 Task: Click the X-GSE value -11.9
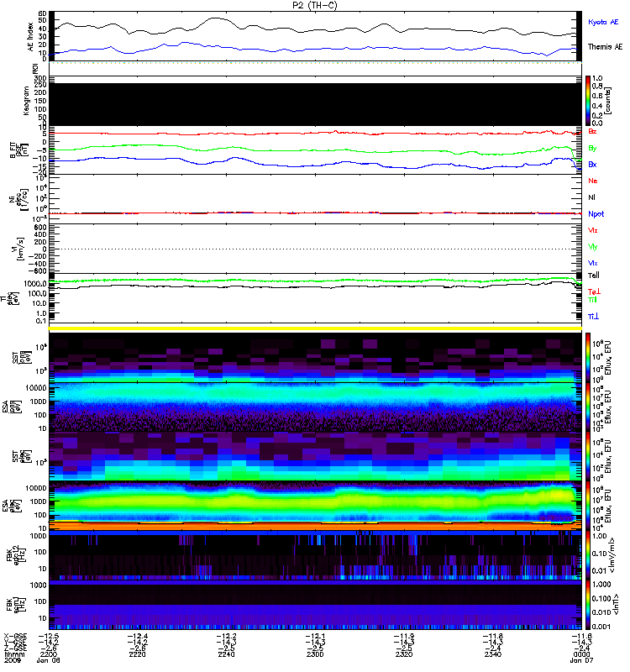(404, 636)
